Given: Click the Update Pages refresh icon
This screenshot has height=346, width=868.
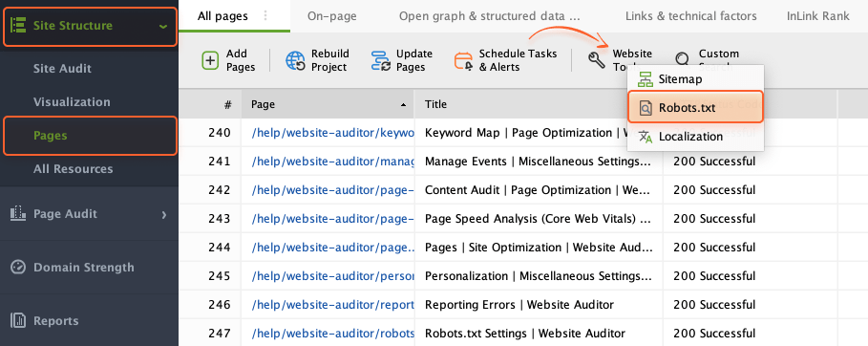Looking at the screenshot, I should [381, 60].
